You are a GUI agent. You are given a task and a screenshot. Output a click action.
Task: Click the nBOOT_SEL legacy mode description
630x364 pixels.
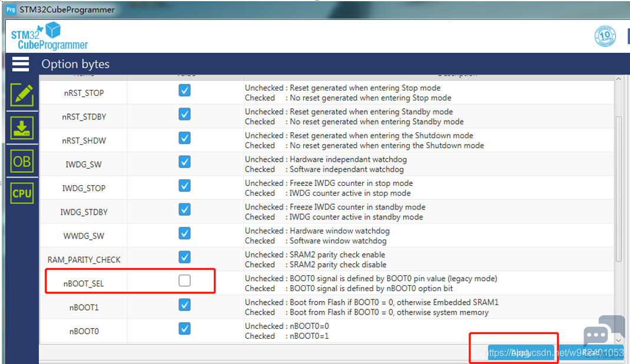pos(371,279)
